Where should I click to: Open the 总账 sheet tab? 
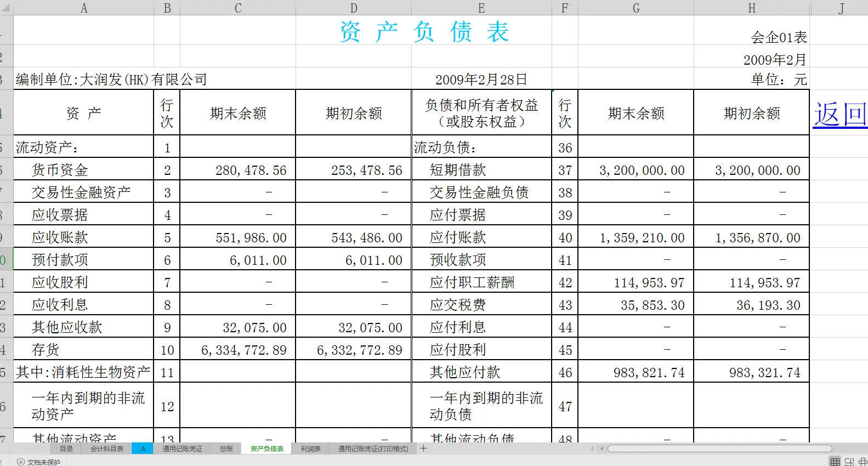pyautogui.click(x=226, y=448)
